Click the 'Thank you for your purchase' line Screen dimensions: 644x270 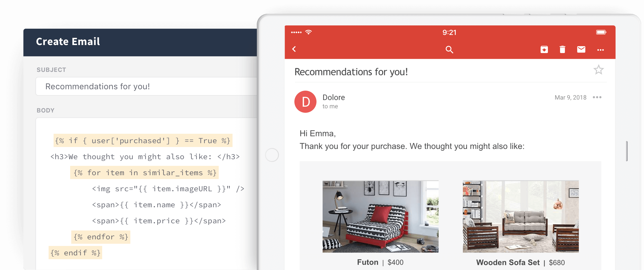(x=412, y=146)
